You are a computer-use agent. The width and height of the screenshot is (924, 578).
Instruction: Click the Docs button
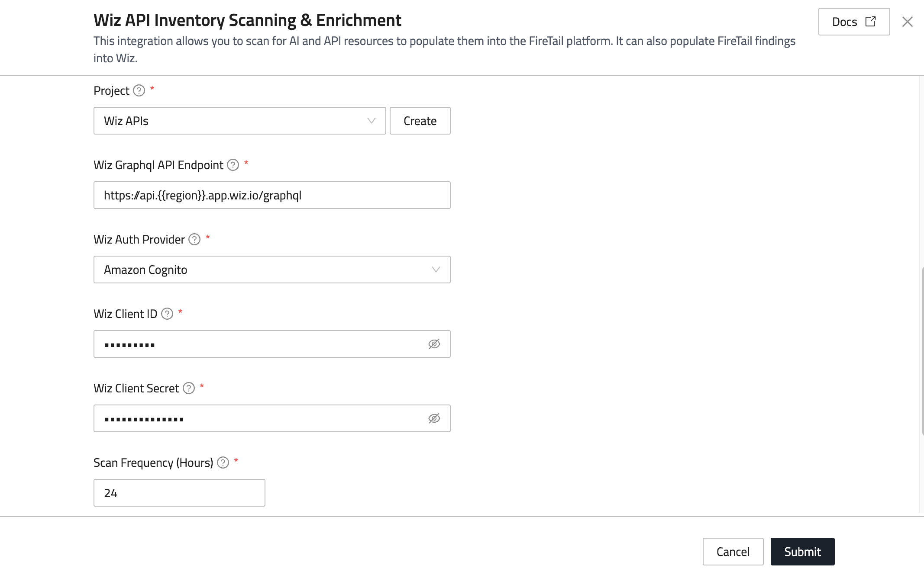[x=845, y=22]
